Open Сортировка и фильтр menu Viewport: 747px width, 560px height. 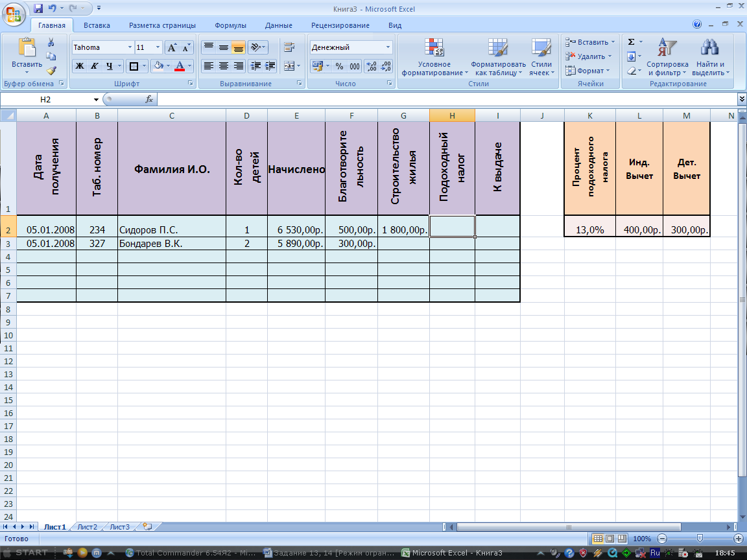pyautogui.click(x=667, y=56)
